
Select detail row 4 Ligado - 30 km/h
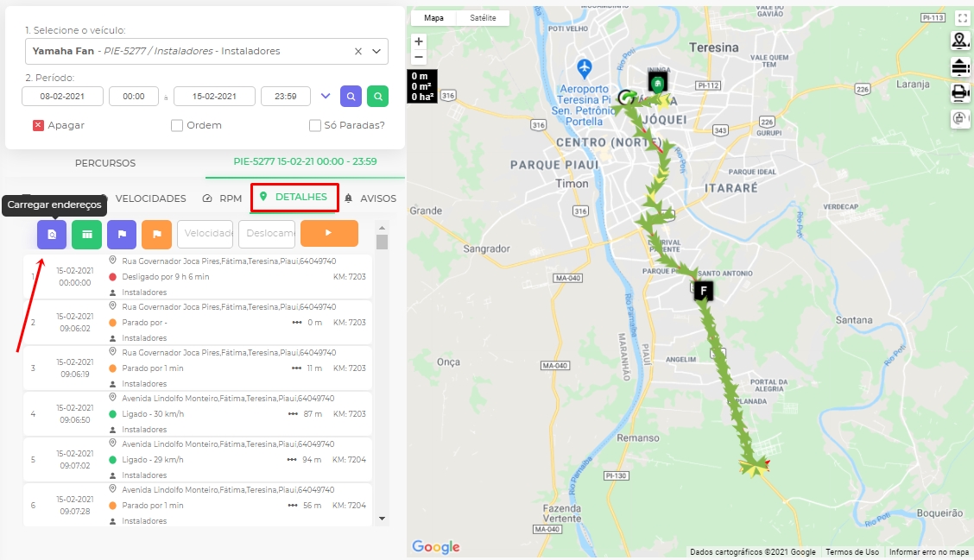198,414
